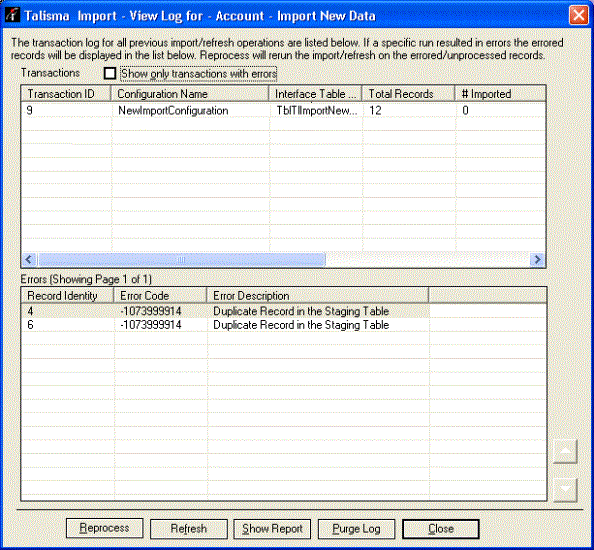Enable Show only transactions with errors
The width and height of the screenshot is (594, 550).
point(110,73)
